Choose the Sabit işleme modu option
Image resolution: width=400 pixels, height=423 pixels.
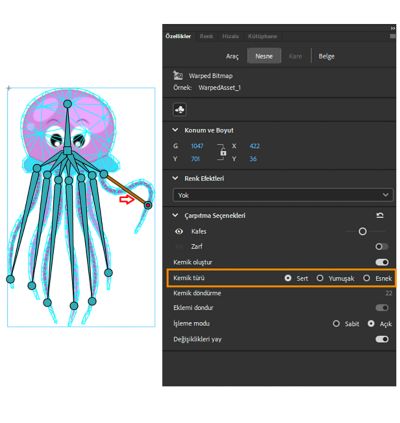(336, 324)
